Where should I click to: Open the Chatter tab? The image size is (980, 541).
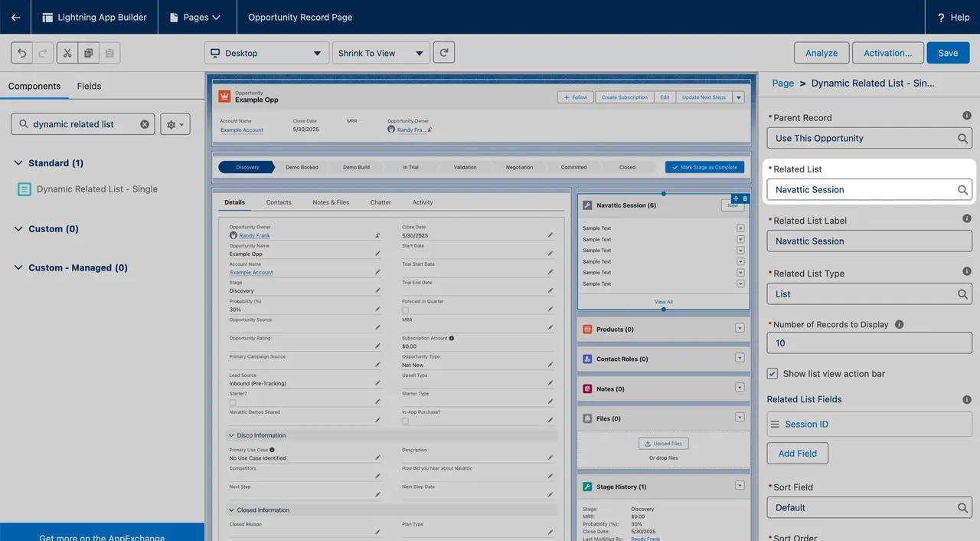coord(381,202)
